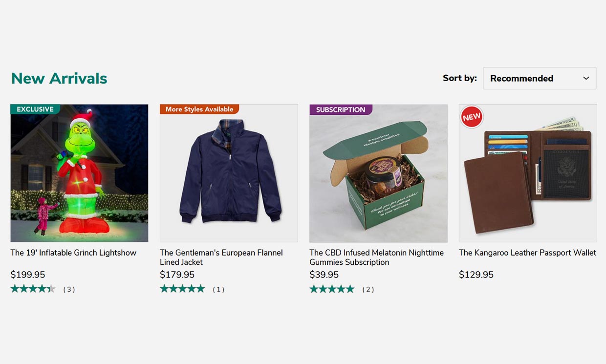The image size is (606, 364).
Task: Click The 19' Inflatable Grinch Lightshow title
Action: 73,253
